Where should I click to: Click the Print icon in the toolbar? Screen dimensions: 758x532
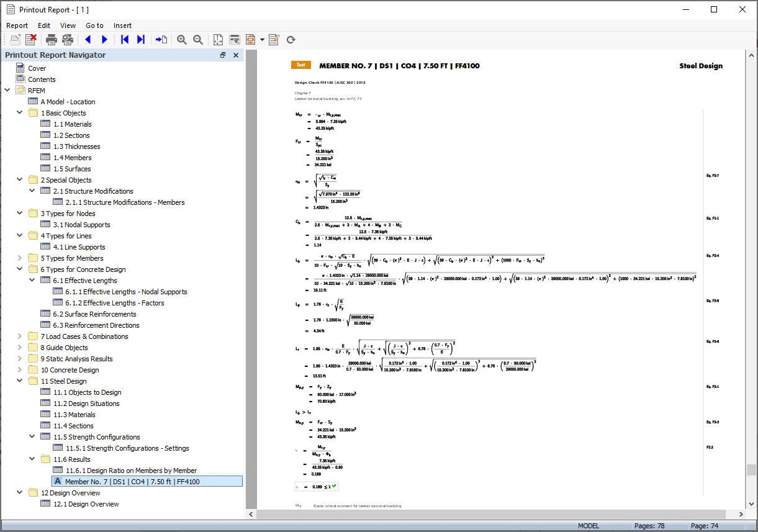coord(51,39)
